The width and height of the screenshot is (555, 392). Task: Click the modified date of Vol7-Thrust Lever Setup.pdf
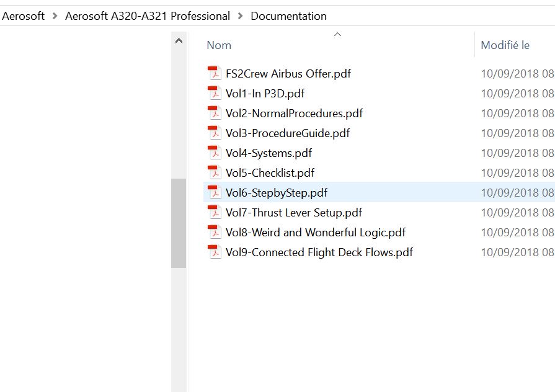517,213
